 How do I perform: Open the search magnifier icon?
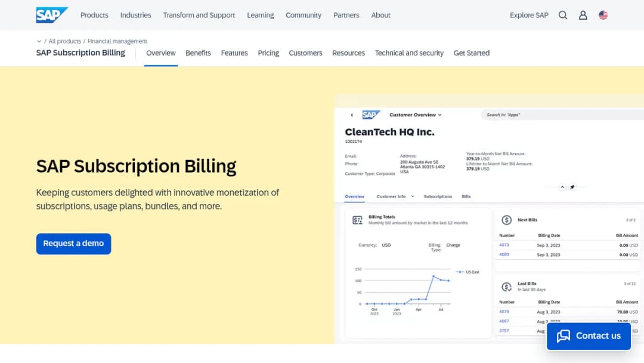pos(563,15)
